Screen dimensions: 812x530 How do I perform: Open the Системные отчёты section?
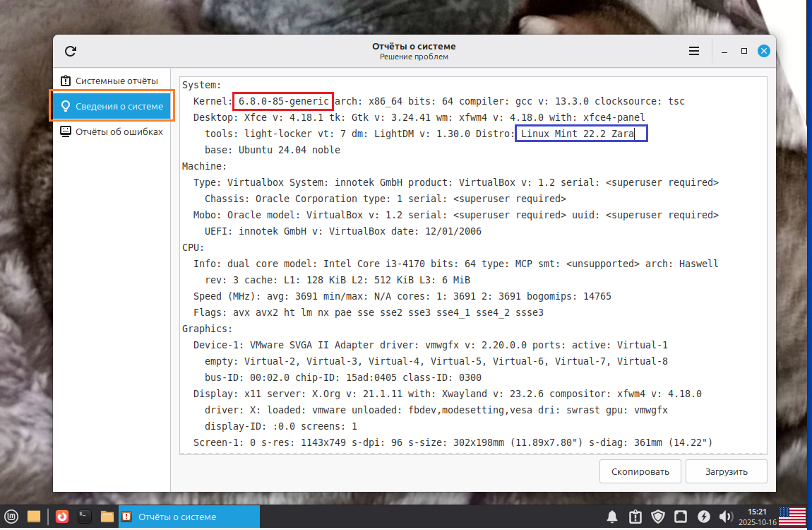[x=112, y=81]
